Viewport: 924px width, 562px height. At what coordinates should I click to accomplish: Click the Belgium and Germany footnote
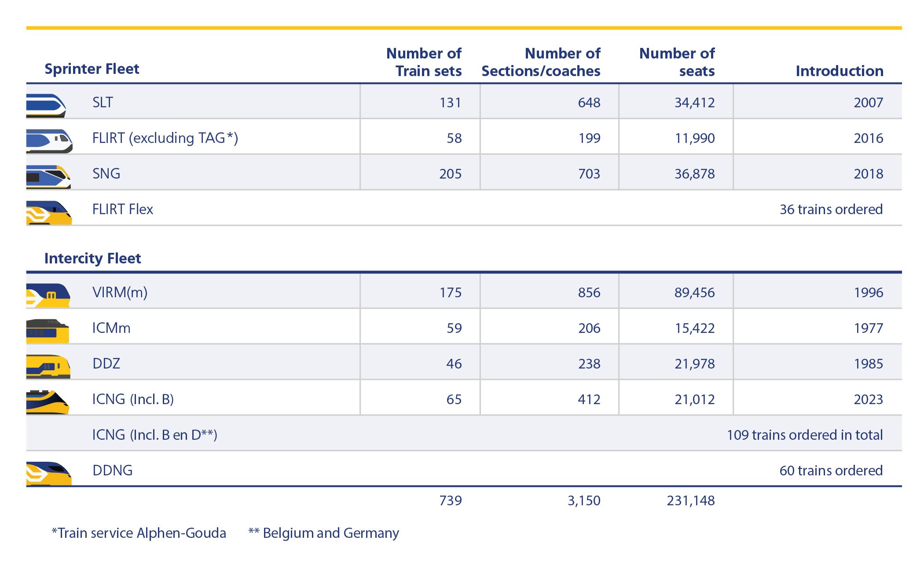(x=323, y=533)
